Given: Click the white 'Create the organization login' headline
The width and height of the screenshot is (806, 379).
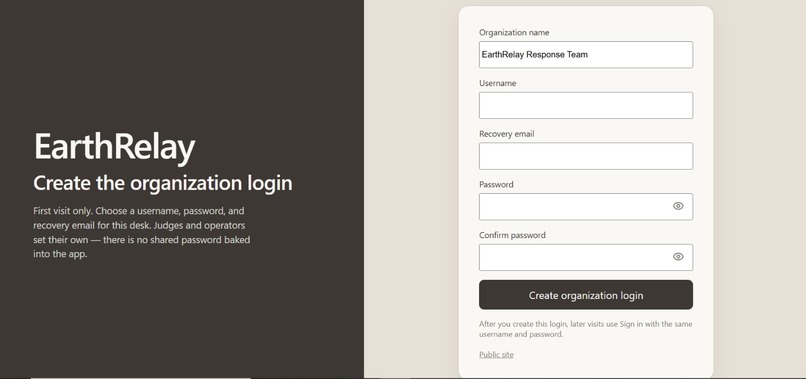Looking at the screenshot, I should 162,184.
